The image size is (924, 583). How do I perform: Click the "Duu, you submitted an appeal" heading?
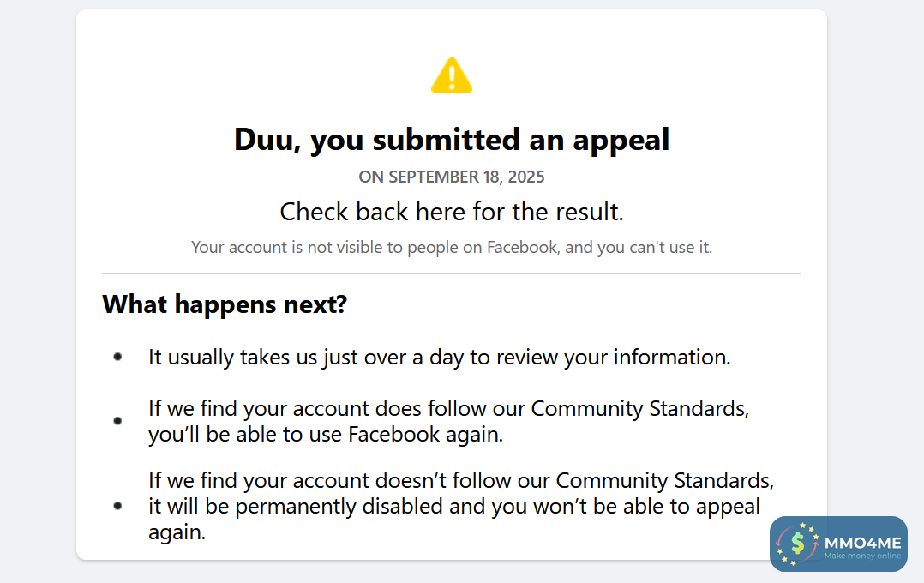[x=452, y=139]
